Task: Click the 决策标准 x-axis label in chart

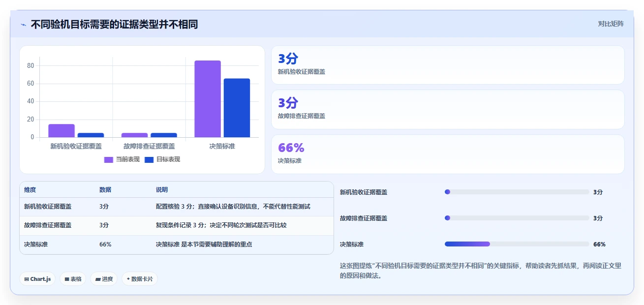Action: [222, 146]
